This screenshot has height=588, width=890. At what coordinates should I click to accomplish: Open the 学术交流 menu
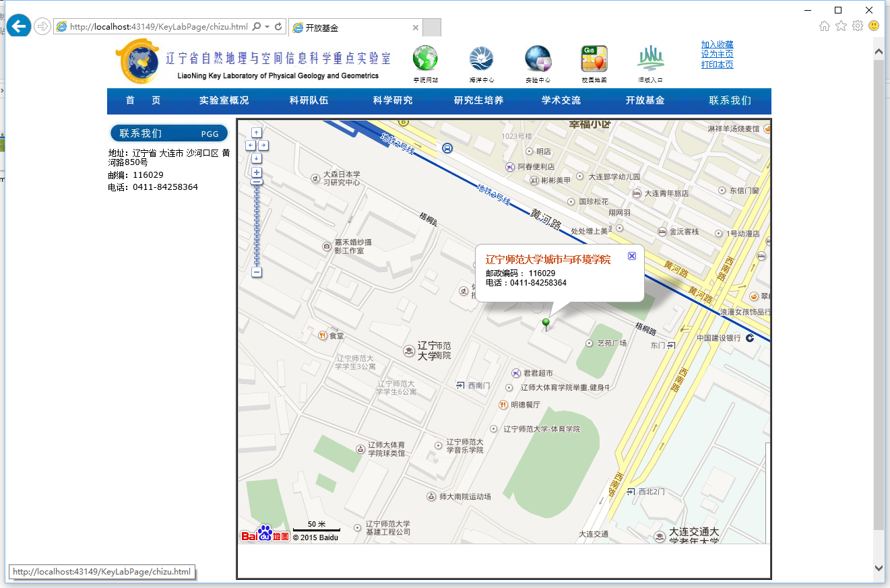(x=561, y=100)
